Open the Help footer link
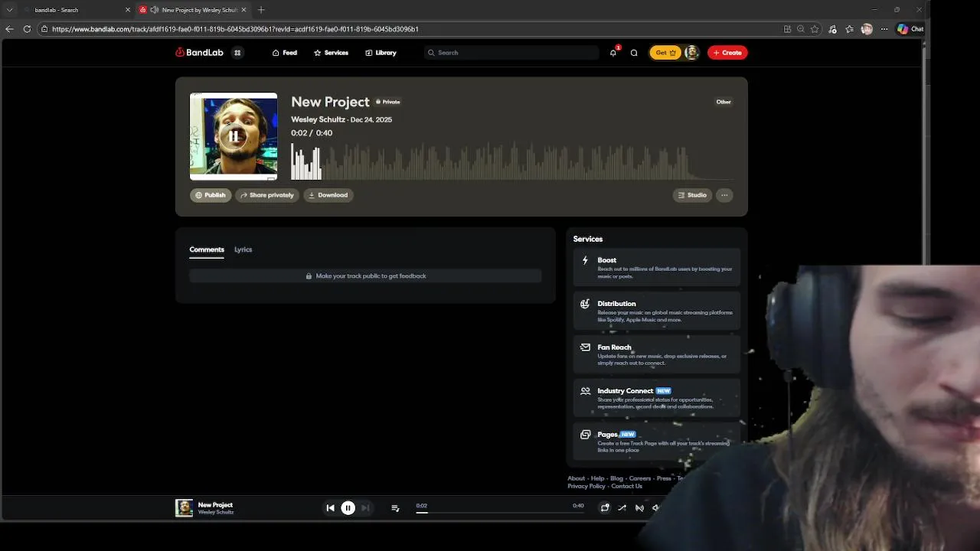The height and width of the screenshot is (551, 980). 598,478
